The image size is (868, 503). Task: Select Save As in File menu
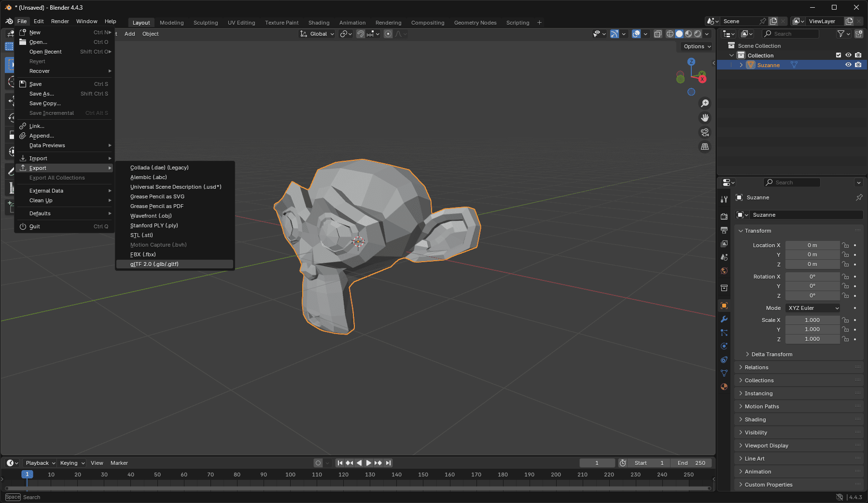(64, 94)
